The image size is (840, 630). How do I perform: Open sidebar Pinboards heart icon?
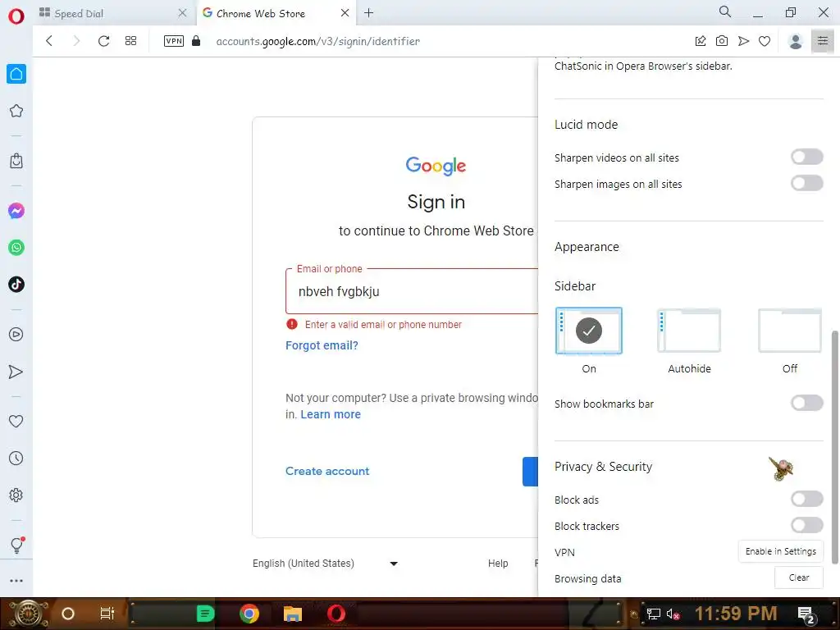click(16, 421)
